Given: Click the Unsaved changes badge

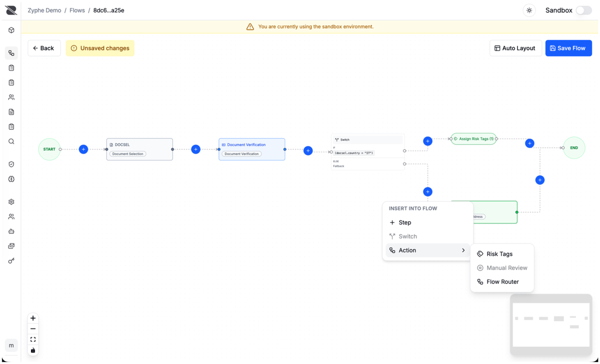Looking at the screenshot, I should (100, 48).
